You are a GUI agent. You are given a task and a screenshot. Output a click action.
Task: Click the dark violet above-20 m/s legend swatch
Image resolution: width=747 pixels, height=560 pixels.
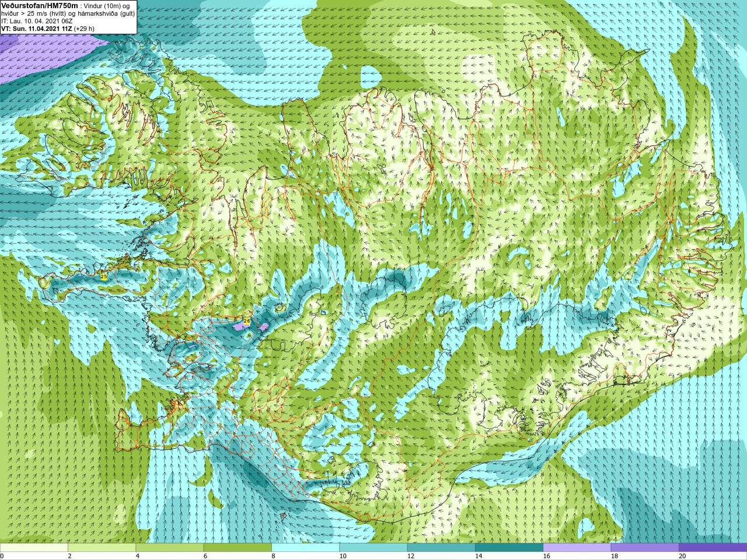713,548
